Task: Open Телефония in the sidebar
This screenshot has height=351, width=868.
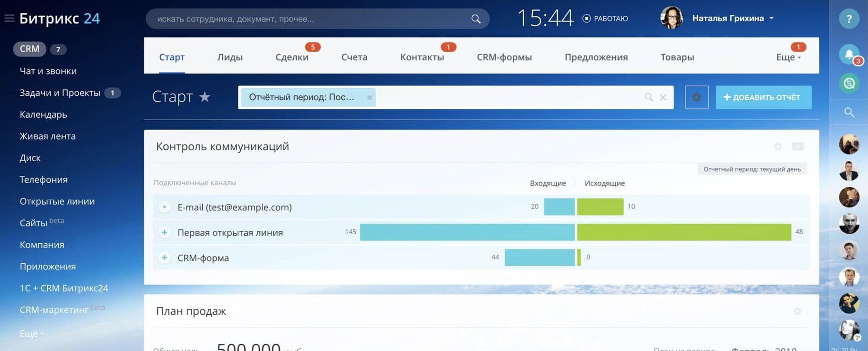Action: tap(44, 180)
